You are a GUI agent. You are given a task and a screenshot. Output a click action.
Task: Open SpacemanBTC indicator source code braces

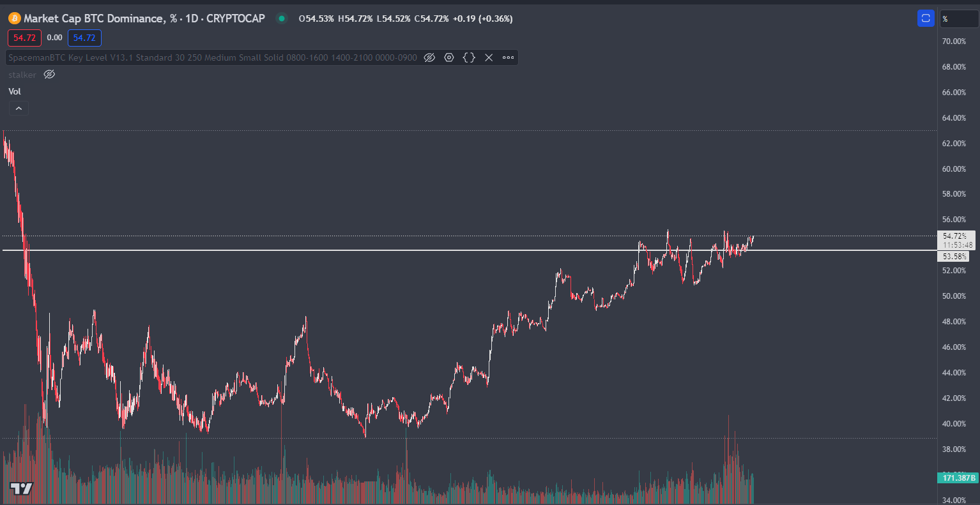pos(469,57)
